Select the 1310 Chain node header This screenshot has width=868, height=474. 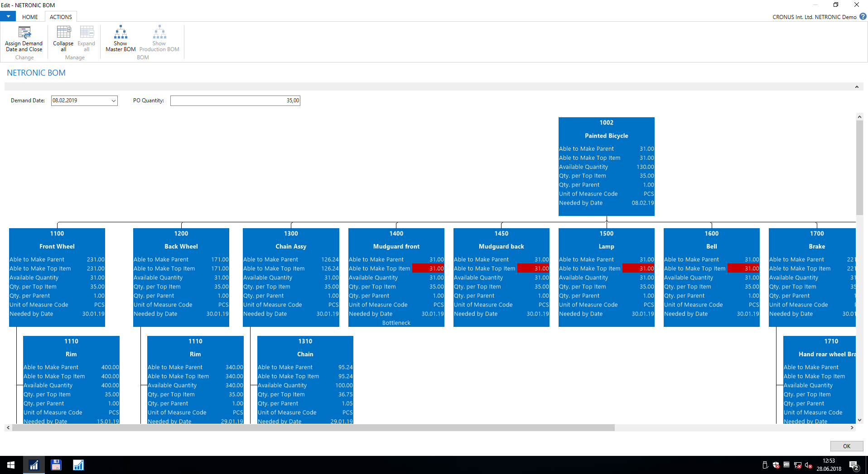pyautogui.click(x=305, y=348)
